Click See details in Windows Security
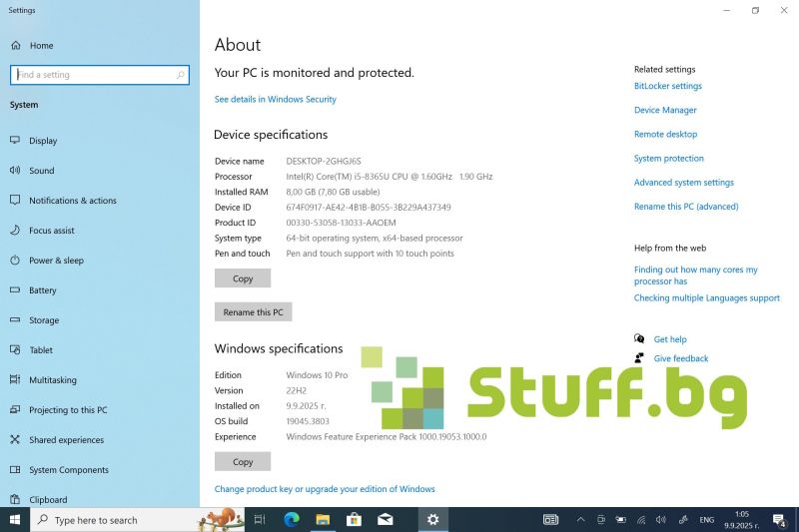The image size is (799, 532). pos(275,100)
